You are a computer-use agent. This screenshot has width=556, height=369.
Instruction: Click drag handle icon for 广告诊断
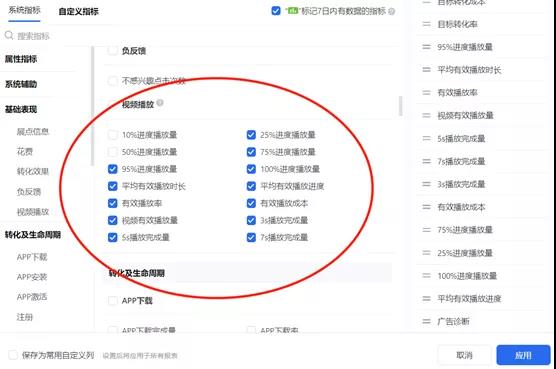point(426,321)
